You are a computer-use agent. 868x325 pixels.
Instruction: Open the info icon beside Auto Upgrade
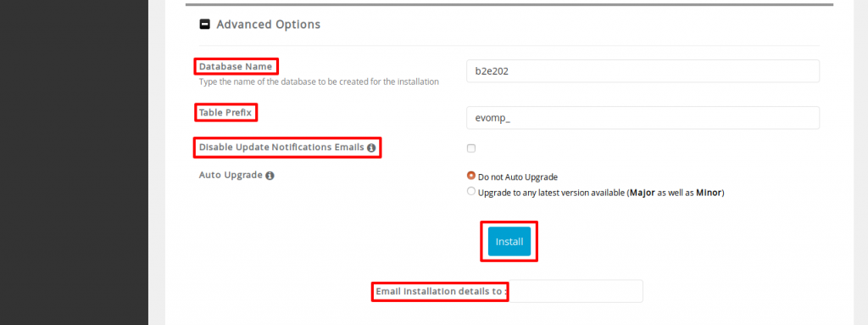pyautogui.click(x=270, y=176)
